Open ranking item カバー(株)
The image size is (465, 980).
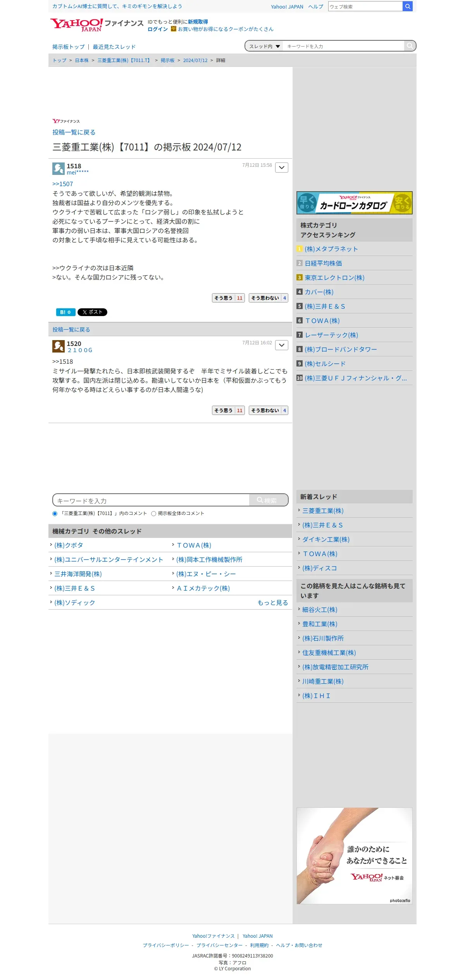[319, 292]
